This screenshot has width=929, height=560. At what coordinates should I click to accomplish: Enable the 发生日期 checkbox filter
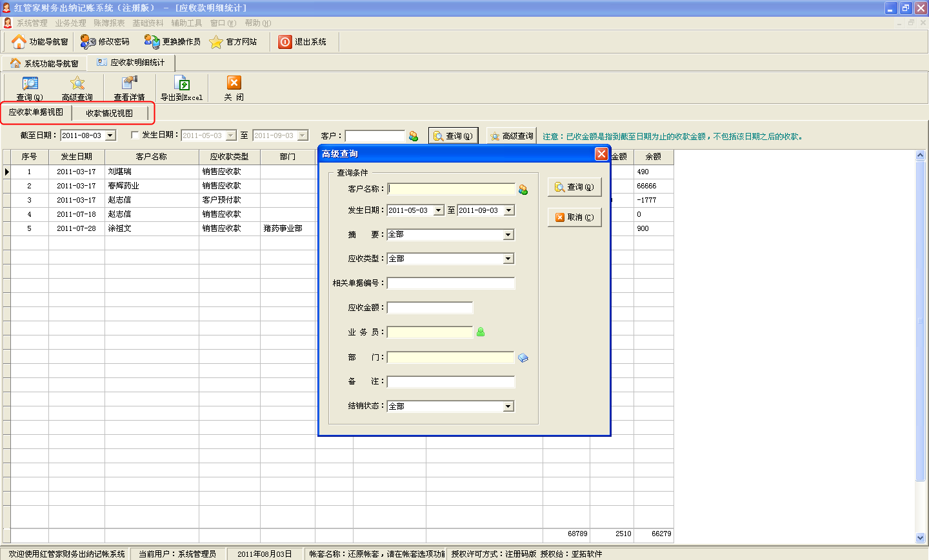[135, 135]
